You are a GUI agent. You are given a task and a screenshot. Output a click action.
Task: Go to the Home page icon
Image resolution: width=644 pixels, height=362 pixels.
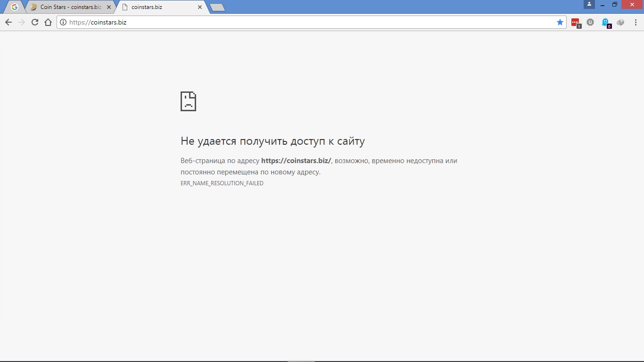click(x=48, y=22)
